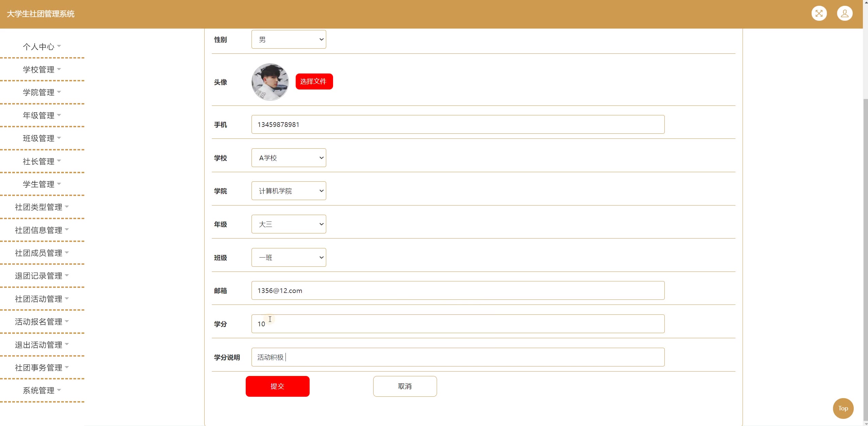Open the 性别 gender dropdown
This screenshot has height=426, width=868.
[289, 39]
